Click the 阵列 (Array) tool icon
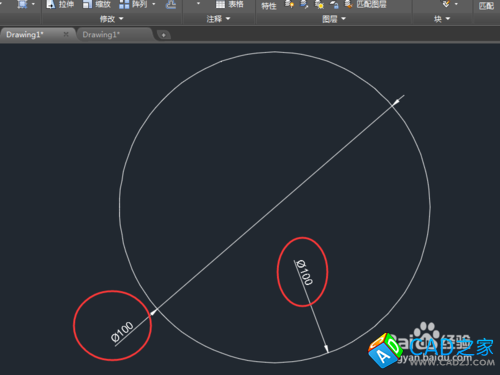Screen dimensions: 500x375 click(124, 4)
